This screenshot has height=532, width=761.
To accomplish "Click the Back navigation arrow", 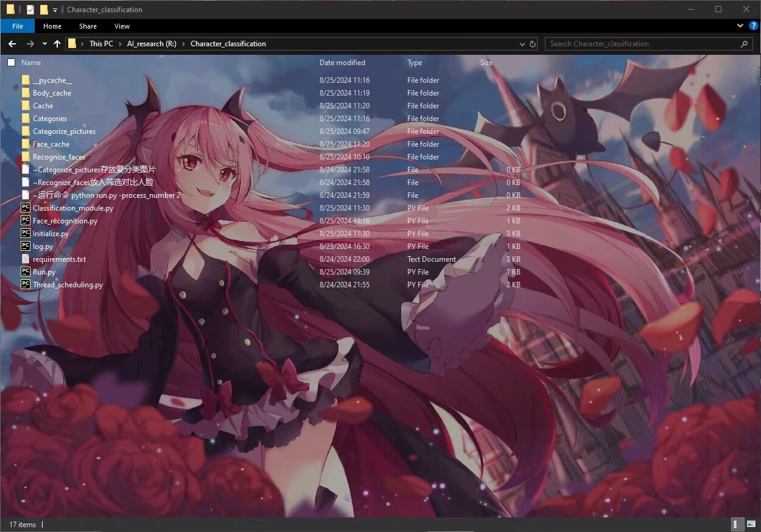I will tap(12, 44).
